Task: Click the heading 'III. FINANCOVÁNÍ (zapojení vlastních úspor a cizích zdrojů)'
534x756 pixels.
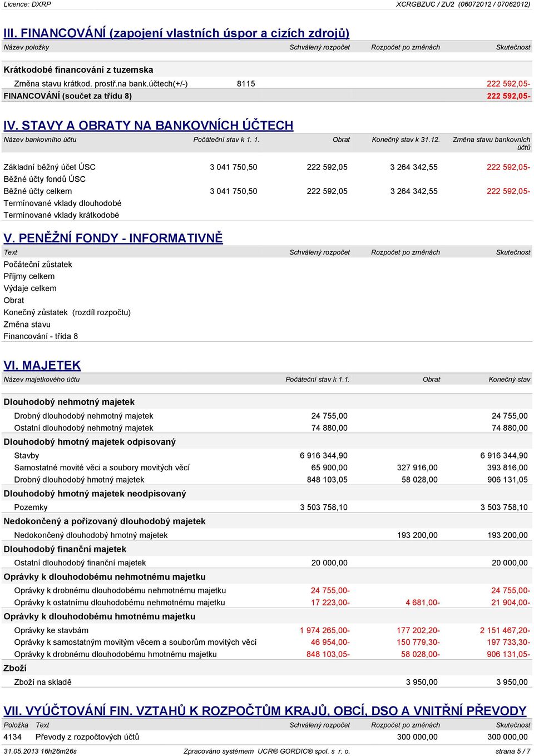Action: tap(176, 33)
